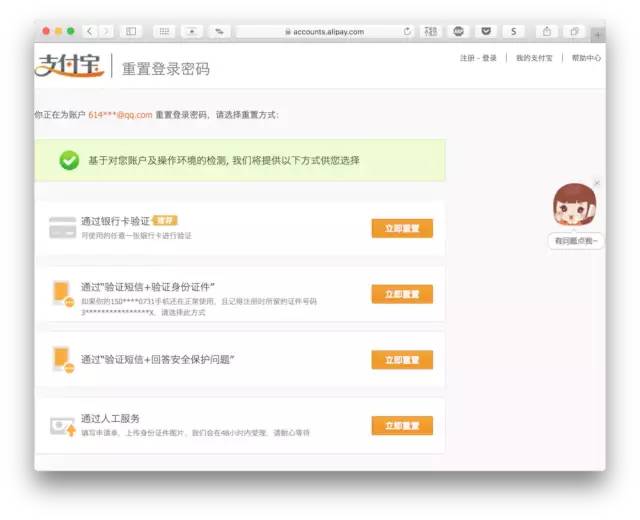Image resolution: width=640 pixels, height=520 pixels.
Task: Open the customer service mascot avatar
Action: (574, 205)
